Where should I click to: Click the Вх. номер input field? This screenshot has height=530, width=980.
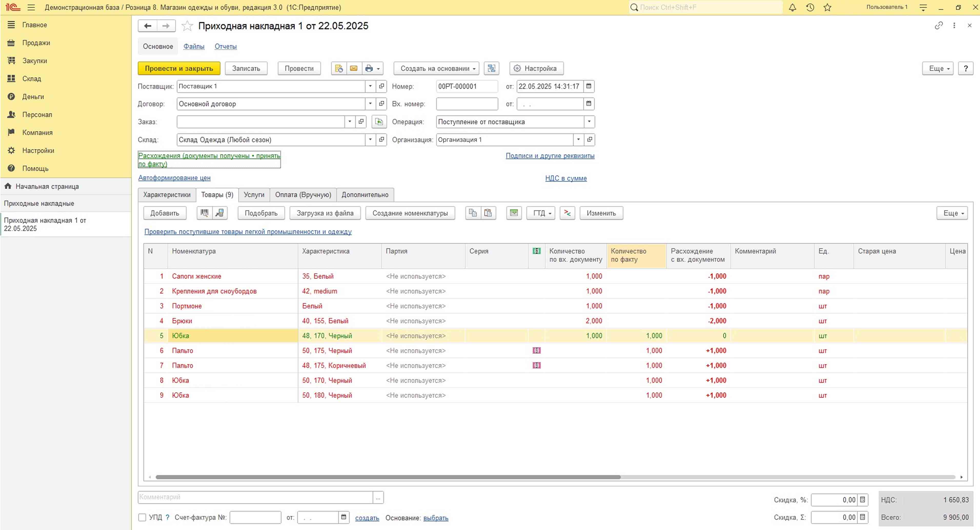(467, 104)
